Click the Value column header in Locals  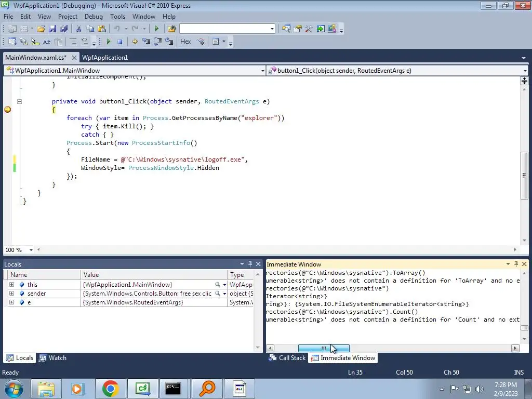154,275
